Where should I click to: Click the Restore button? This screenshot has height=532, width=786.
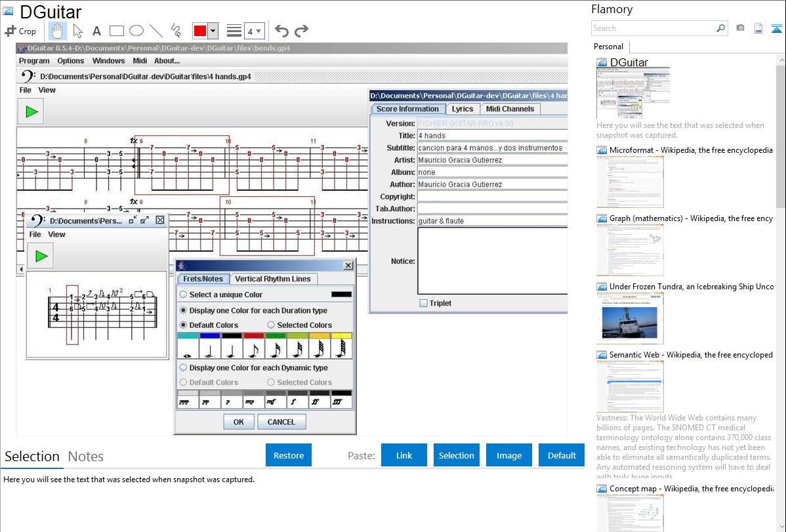tap(289, 455)
